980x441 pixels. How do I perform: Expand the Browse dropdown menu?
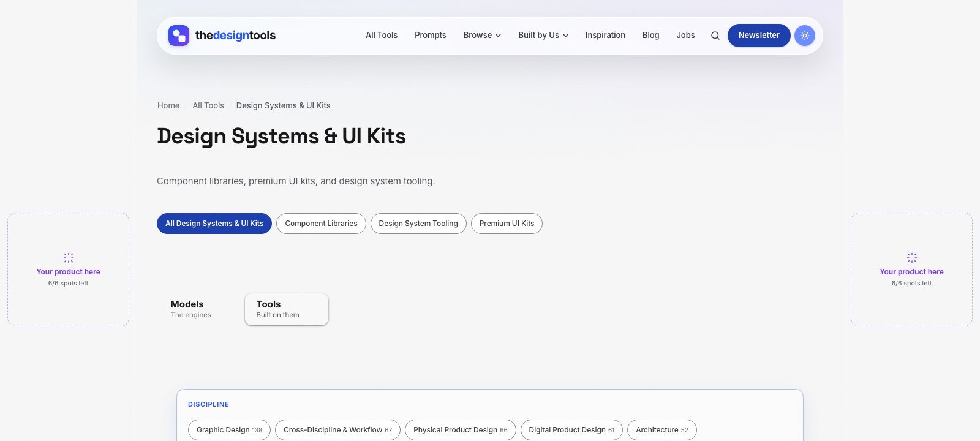click(482, 36)
